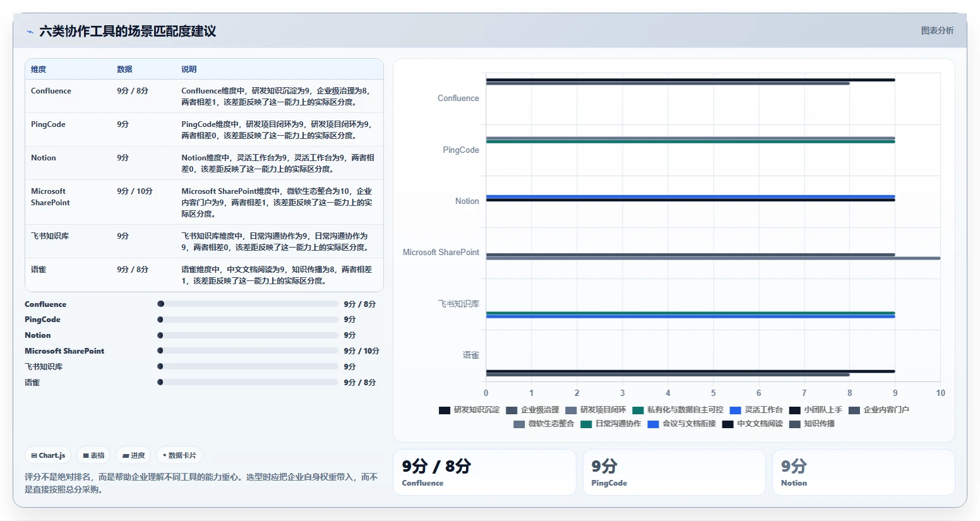
Task: Click the 10 tick on the chart x-axis
Action: [x=940, y=393]
